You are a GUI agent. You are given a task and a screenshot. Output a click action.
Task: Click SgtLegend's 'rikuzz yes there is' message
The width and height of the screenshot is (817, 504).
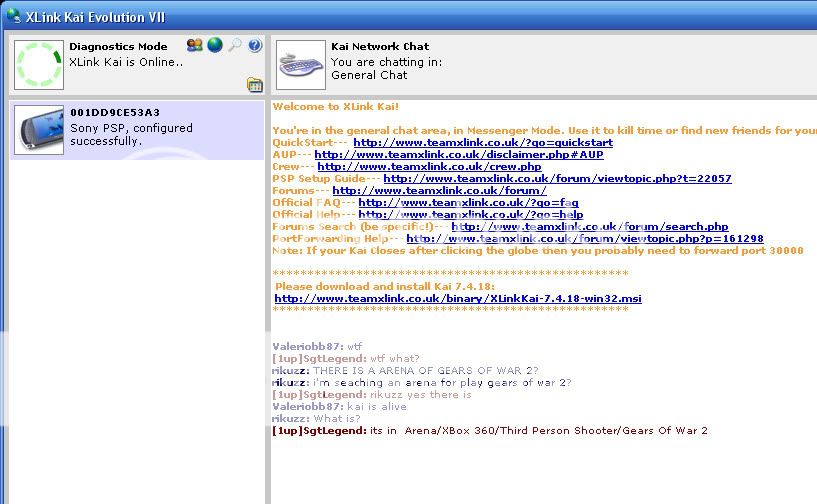pos(372,395)
